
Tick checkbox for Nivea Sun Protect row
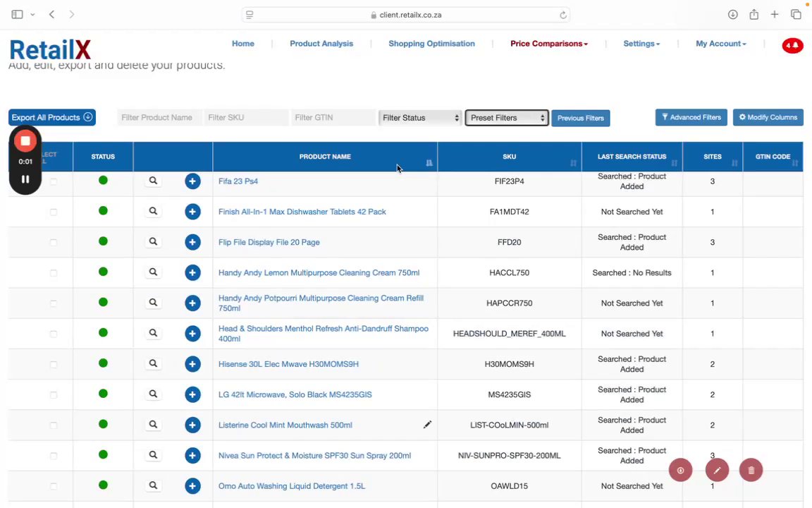[x=54, y=456]
